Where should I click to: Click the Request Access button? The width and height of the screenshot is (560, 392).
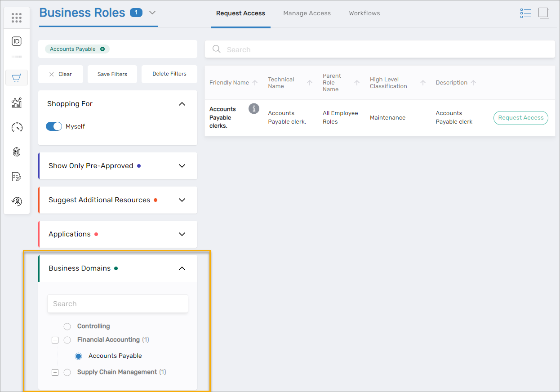520,118
